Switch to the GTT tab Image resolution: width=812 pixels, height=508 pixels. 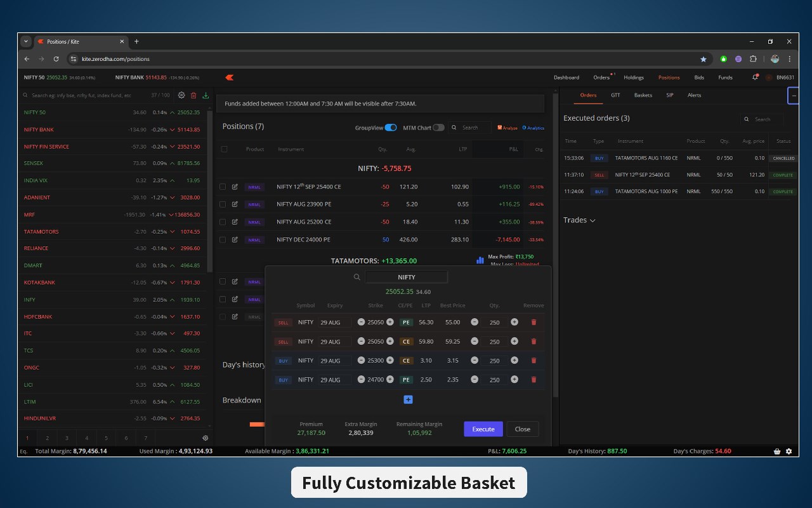[x=615, y=95]
